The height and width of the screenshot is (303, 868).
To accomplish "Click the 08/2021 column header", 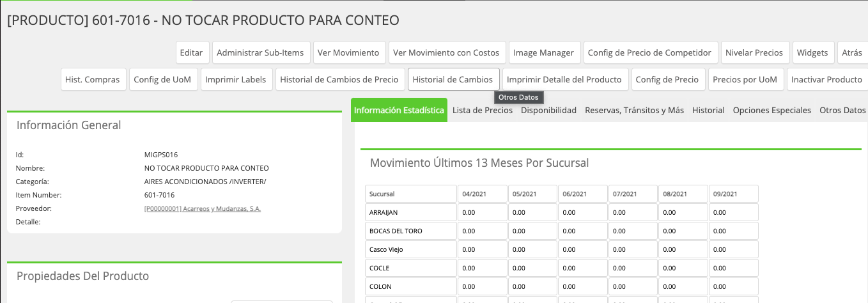I will tap(683, 194).
